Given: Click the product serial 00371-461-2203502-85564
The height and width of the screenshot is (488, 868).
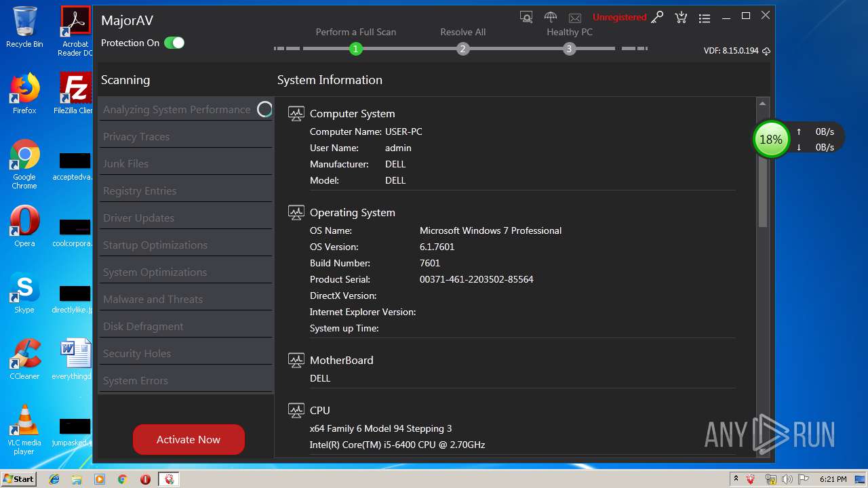Looking at the screenshot, I should [x=477, y=279].
